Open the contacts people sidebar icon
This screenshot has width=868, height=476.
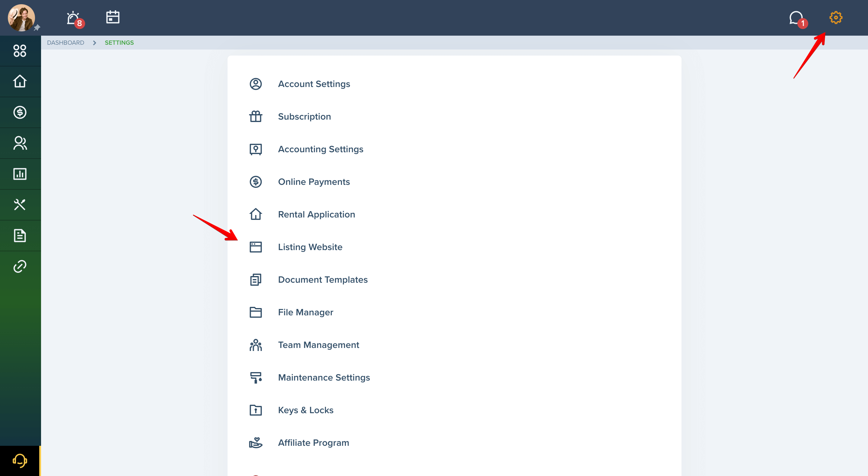20,143
